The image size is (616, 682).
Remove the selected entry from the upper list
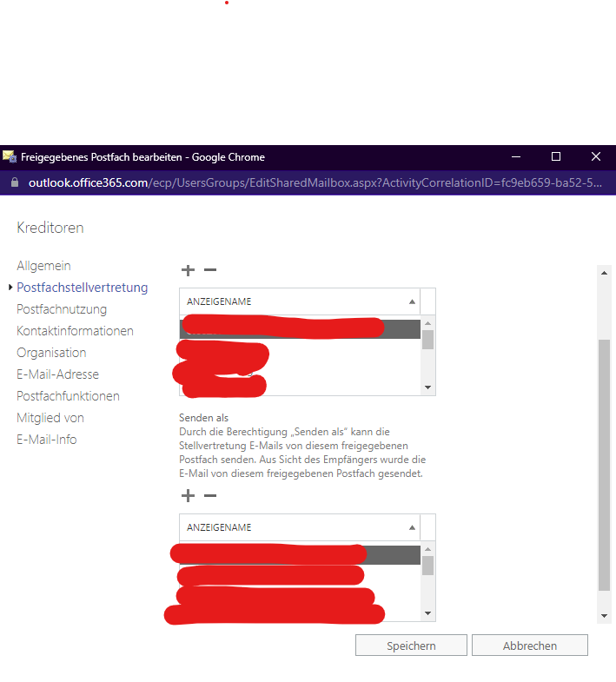[x=210, y=270]
